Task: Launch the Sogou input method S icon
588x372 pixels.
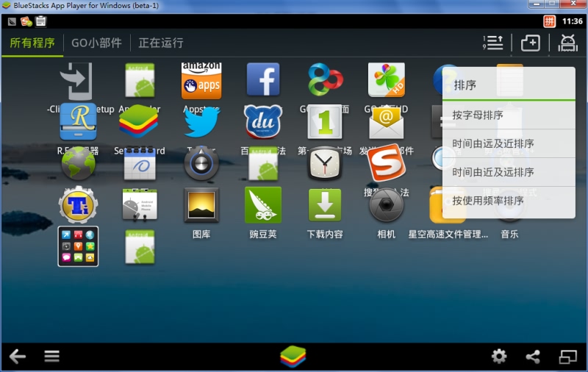Action: [x=387, y=162]
